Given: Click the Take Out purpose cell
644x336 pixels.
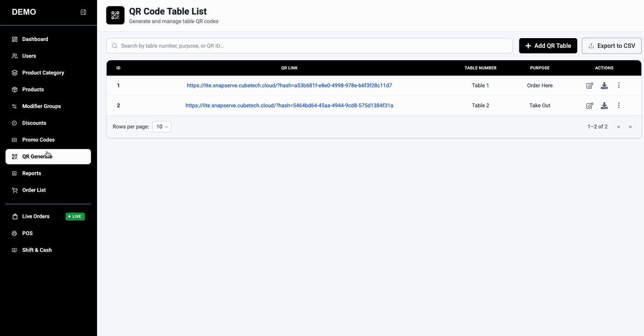Looking at the screenshot, I should click(540, 106).
